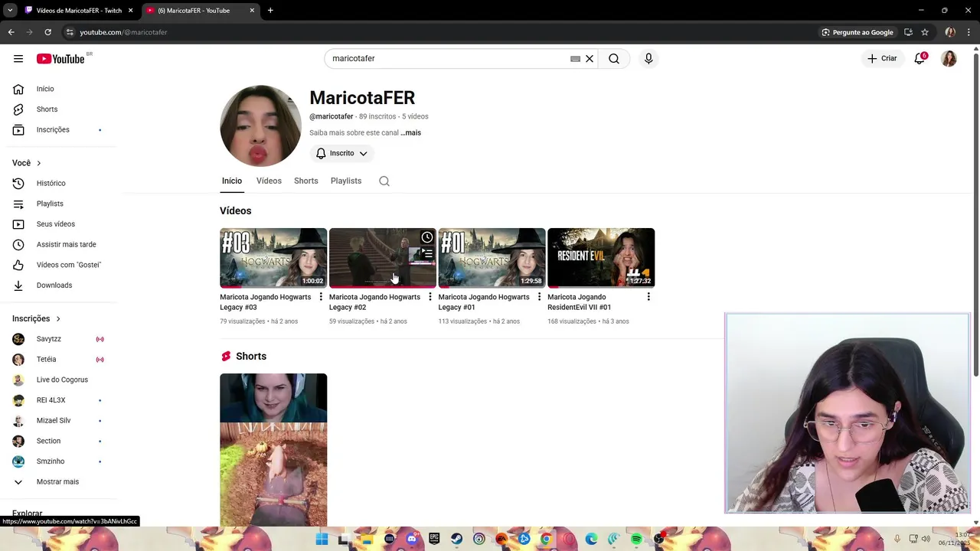Start voice search with the microphone icon
The width and height of the screenshot is (980, 551).
648,59
